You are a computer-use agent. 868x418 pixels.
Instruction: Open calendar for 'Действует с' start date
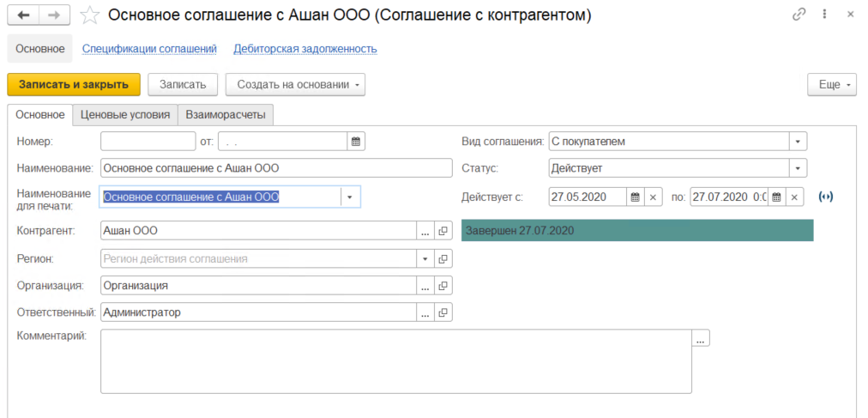(x=635, y=197)
